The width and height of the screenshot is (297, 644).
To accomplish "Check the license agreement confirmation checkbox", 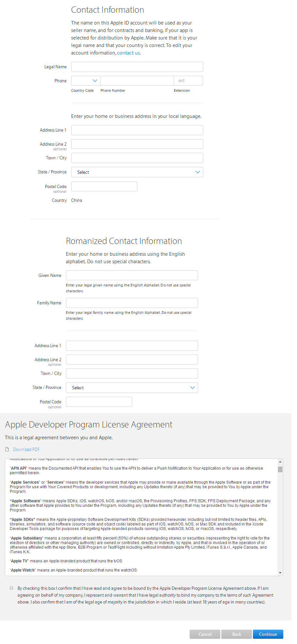I will click(x=11, y=588).
